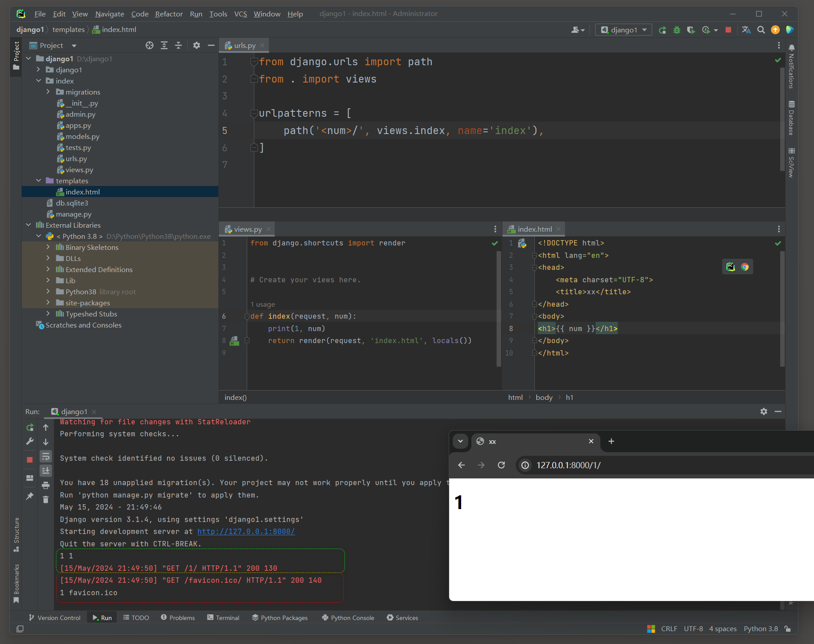Open Notifications tool window
Image resolution: width=814 pixels, height=644 pixels.
pyautogui.click(x=791, y=66)
